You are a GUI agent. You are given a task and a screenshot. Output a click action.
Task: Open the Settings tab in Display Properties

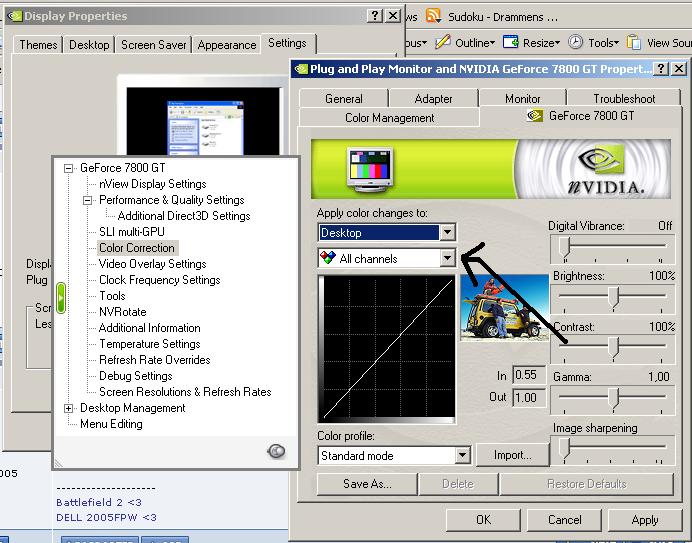(287, 43)
